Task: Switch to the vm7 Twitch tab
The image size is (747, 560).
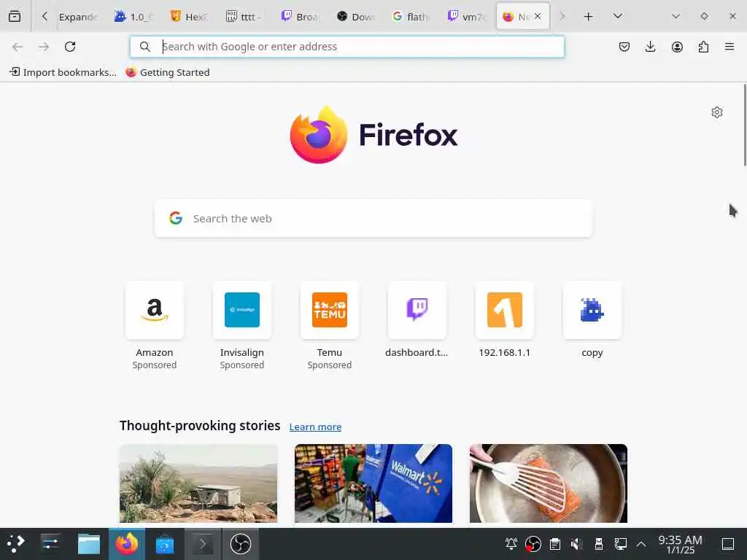Action: (x=467, y=17)
